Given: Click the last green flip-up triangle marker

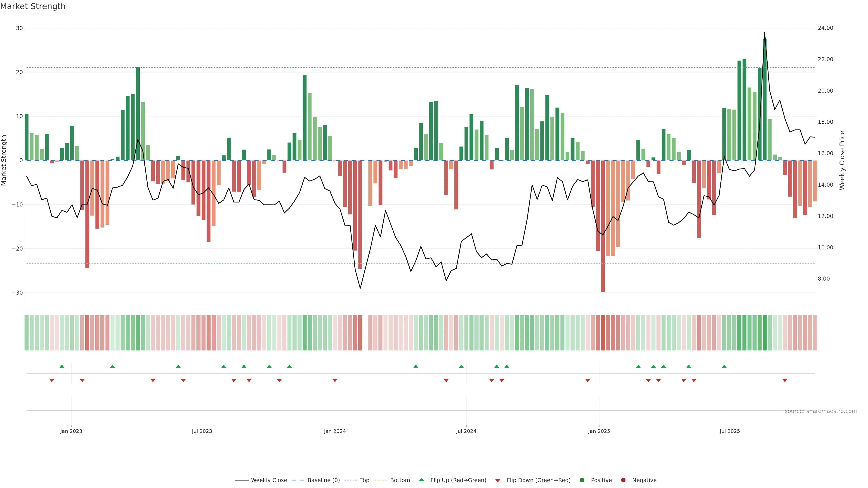Looking at the screenshot, I should coord(724,366).
